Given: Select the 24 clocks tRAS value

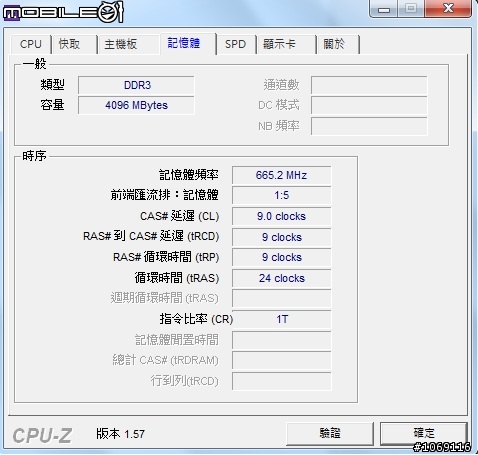Looking at the screenshot, I should tap(282, 278).
